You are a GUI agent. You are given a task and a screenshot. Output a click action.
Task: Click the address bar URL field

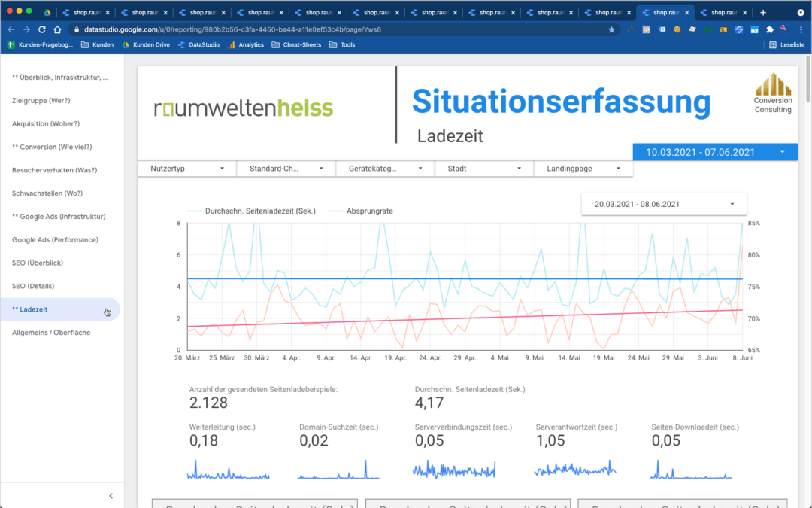click(x=338, y=29)
